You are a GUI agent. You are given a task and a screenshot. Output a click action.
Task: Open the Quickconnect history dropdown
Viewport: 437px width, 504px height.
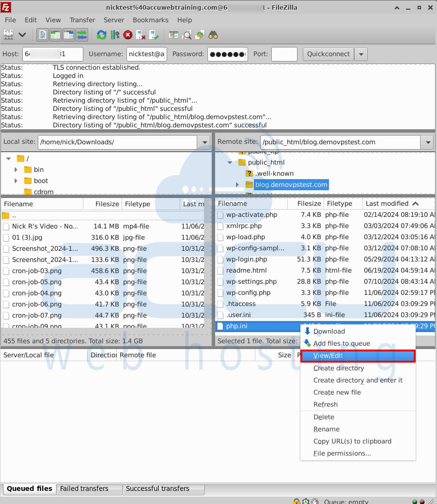pos(361,54)
